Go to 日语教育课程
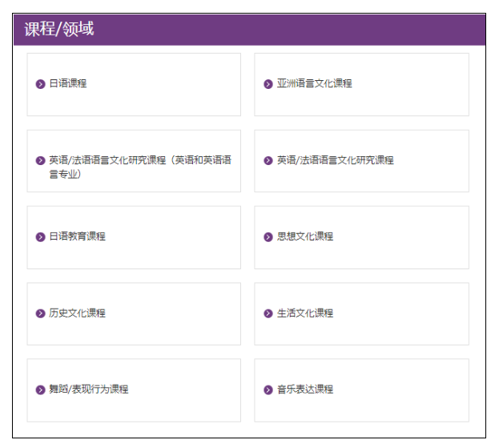The image size is (495, 448). click(x=78, y=236)
